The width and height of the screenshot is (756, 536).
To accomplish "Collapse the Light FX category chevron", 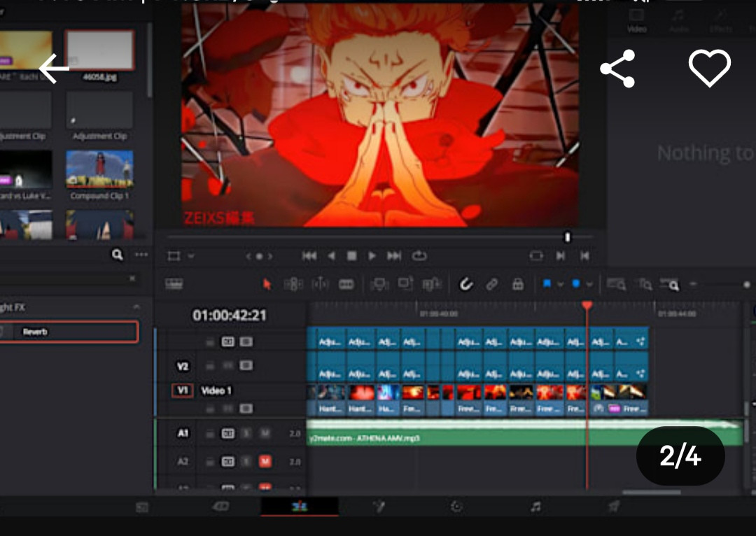I will tap(136, 307).
